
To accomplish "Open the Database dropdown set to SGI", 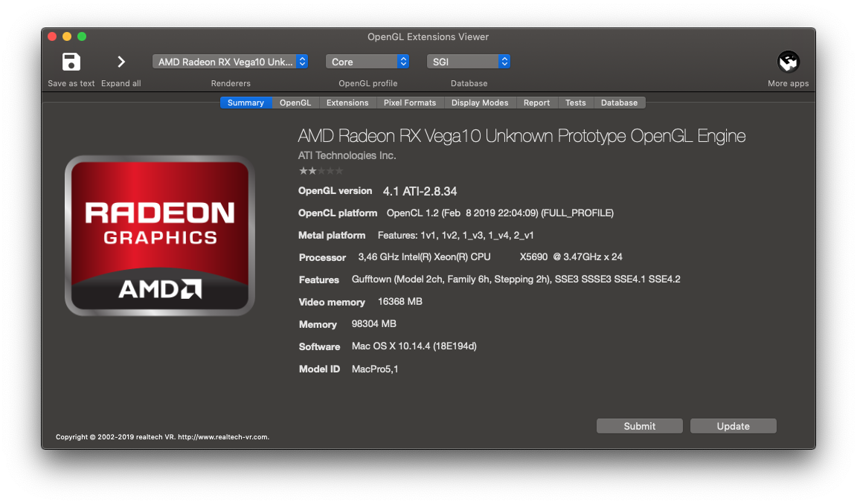I will 469,62.
